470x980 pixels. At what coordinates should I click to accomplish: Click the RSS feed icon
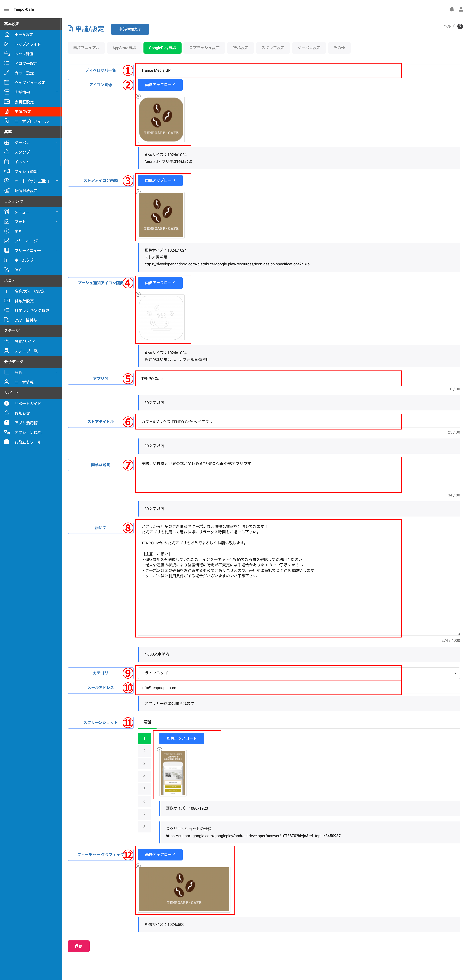tap(6, 270)
